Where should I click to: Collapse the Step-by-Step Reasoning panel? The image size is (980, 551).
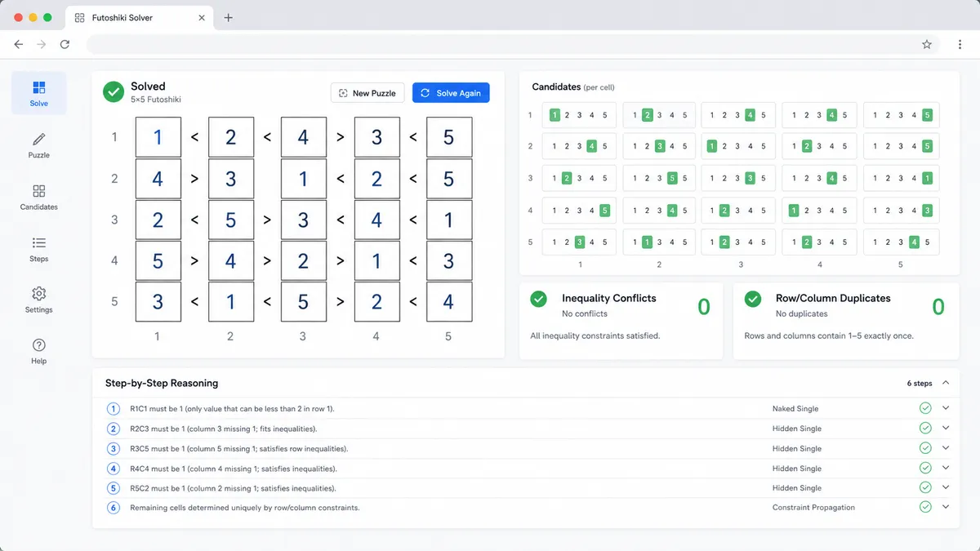(x=946, y=383)
